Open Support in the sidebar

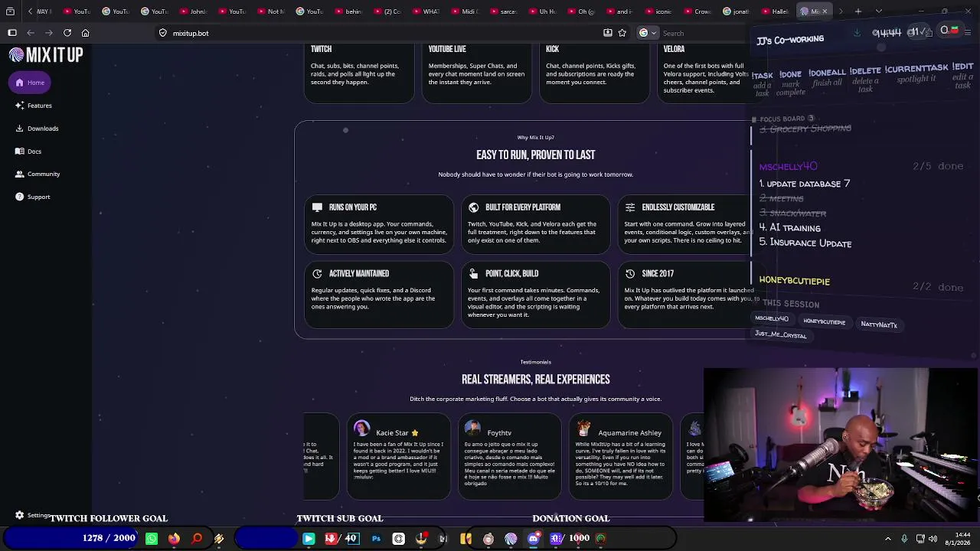click(x=33, y=197)
